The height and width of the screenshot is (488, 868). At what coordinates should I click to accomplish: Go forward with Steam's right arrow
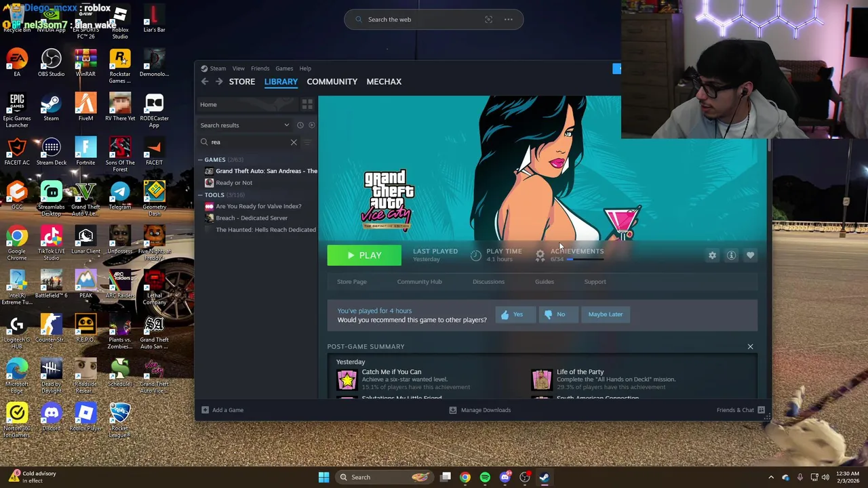click(219, 81)
